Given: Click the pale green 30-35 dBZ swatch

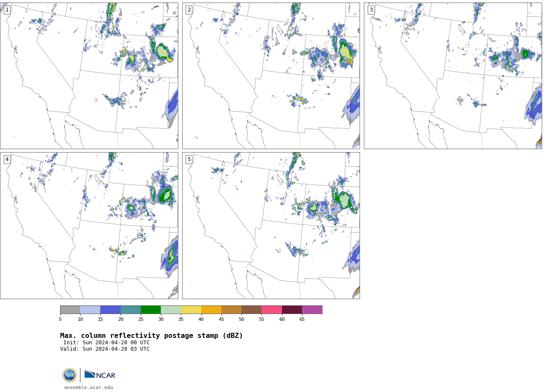Looking at the screenshot, I should click(171, 310).
